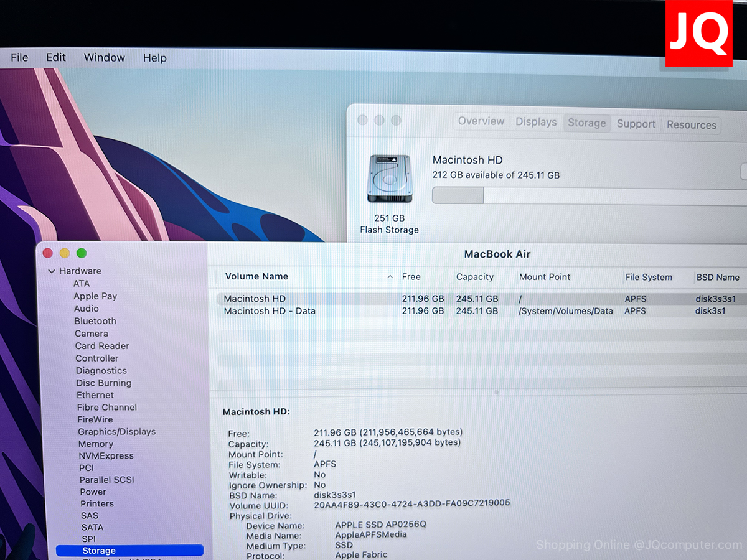Select Bluetooth in the sidebar
The image size is (747, 560).
pos(95,321)
